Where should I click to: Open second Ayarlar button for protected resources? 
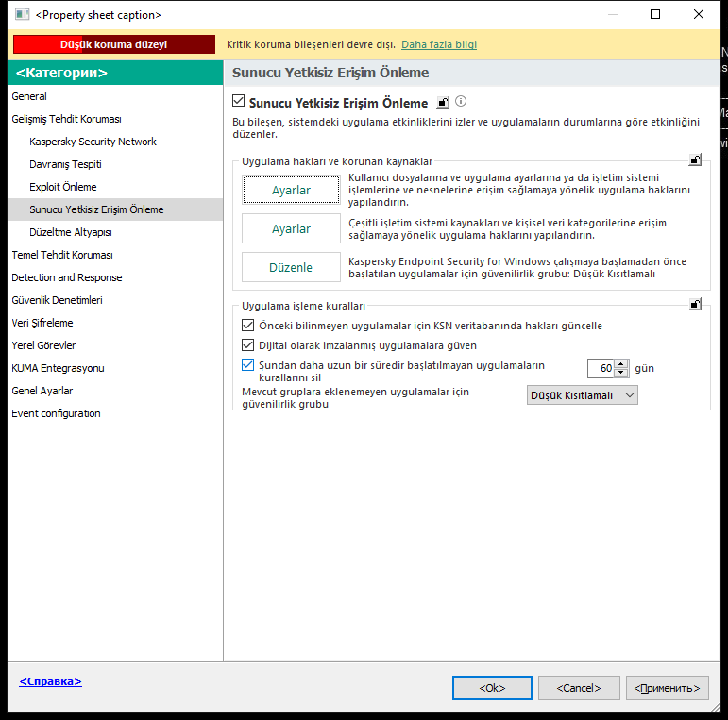(x=291, y=228)
